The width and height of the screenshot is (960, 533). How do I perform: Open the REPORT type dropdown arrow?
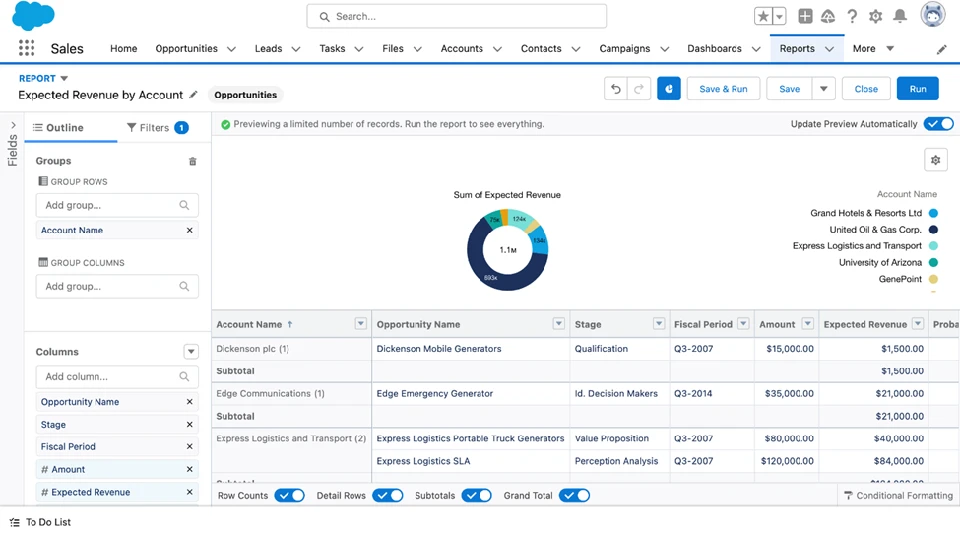(x=64, y=78)
